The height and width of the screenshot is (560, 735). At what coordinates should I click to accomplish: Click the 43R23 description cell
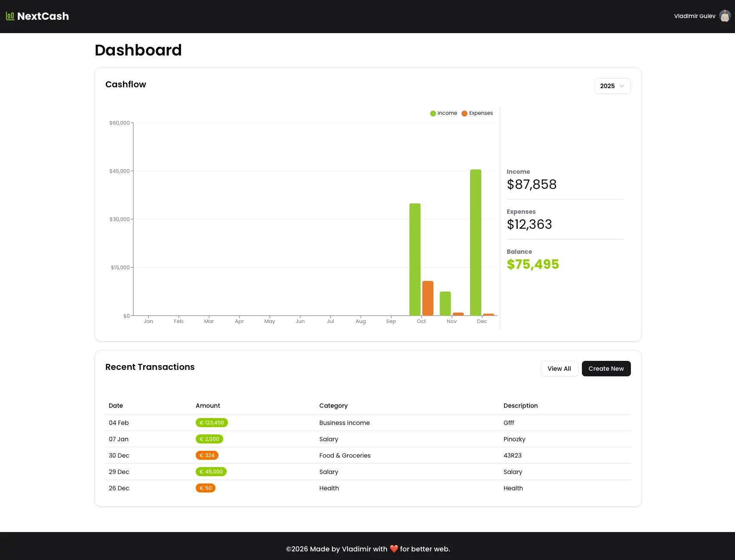pos(513,455)
